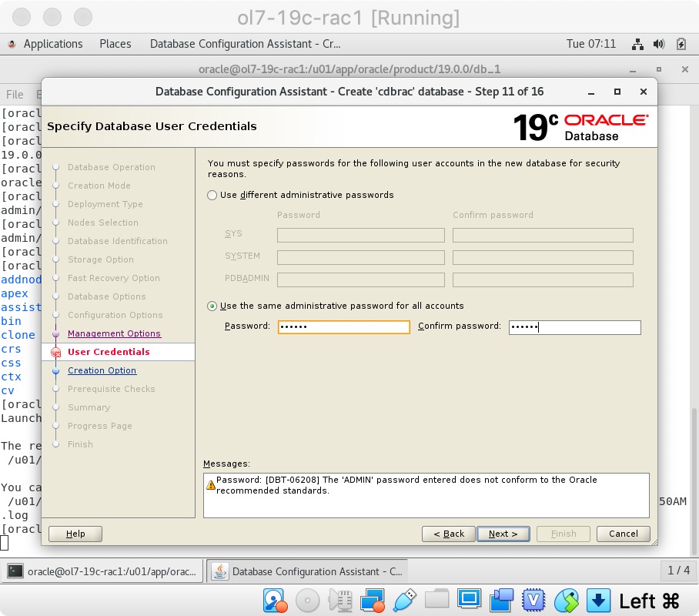Screen dimensions: 699x616
Task: Click the terminal window vertical scrollbar
Action: coord(694,480)
